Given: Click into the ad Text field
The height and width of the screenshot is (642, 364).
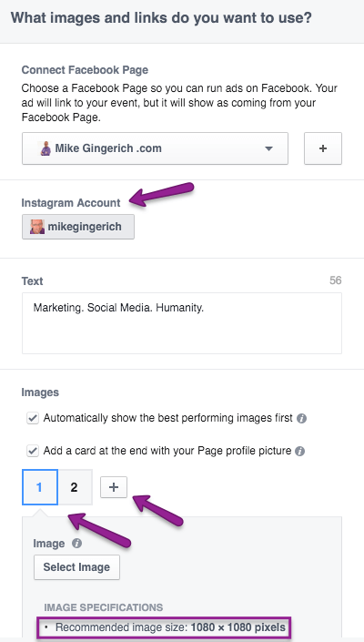Looking at the screenshot, I should click(182, 323).
